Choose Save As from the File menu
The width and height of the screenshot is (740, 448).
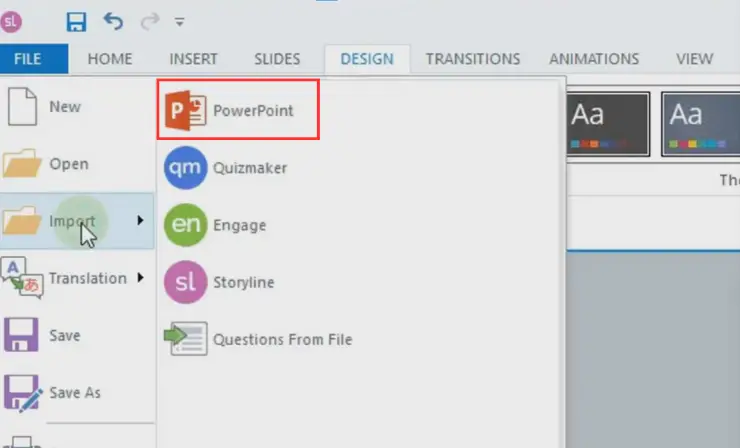tap(75, 393)
